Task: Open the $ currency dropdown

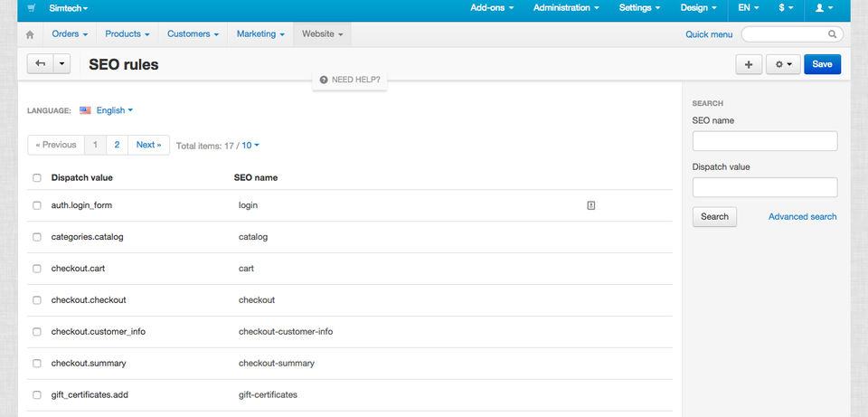Action: pos(786,8)
